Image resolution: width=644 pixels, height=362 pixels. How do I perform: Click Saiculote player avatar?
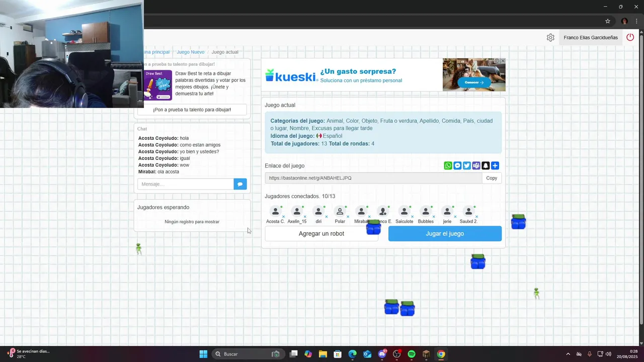(405, 212)
